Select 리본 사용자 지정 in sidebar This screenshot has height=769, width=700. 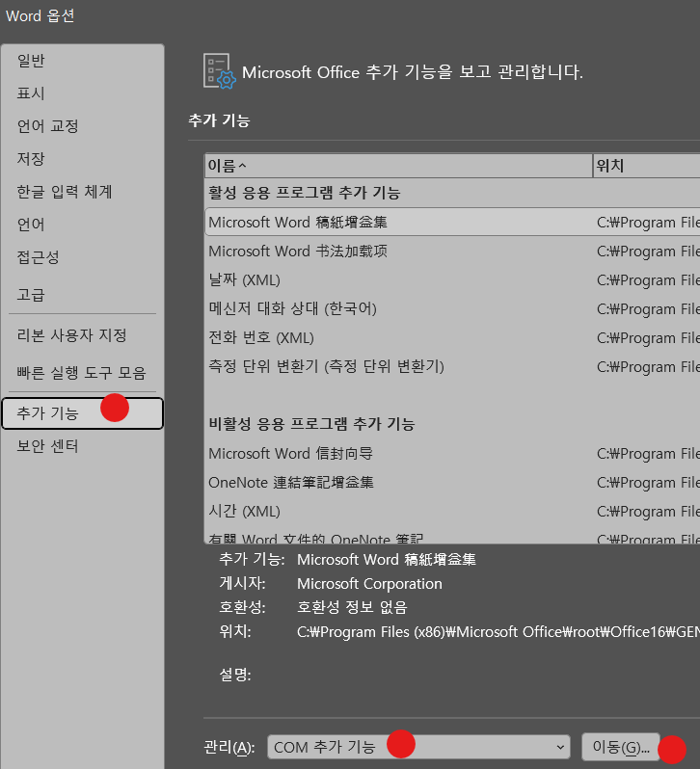click(x=82, y=335)
